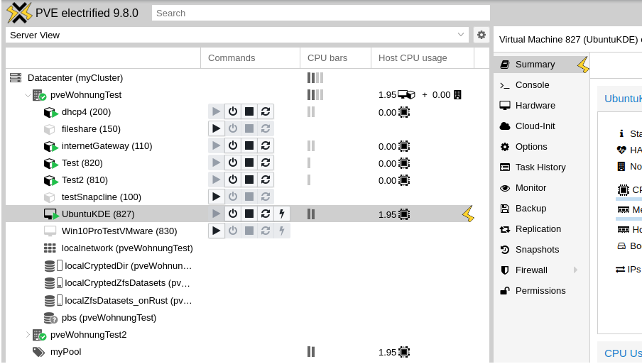Start testSnapcline (100) with the play icon
The height and width of the screenshot is (364, 642).
pos(216,197)
